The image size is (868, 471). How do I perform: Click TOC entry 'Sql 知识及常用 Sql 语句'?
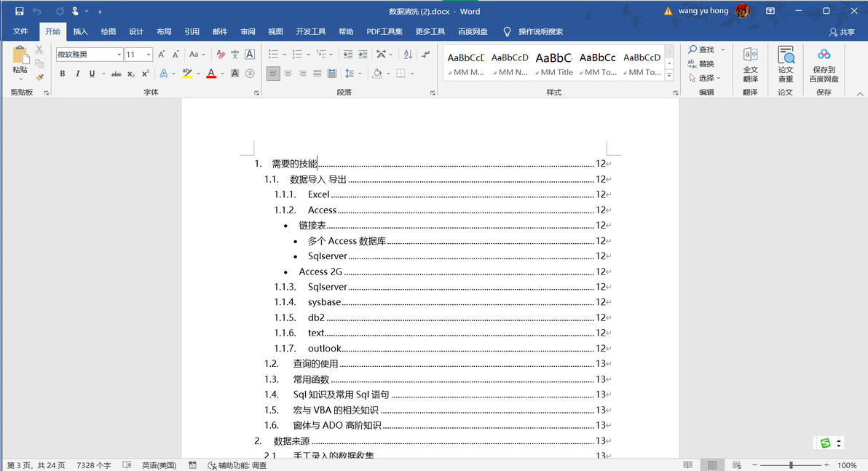[x=341, y=395]
